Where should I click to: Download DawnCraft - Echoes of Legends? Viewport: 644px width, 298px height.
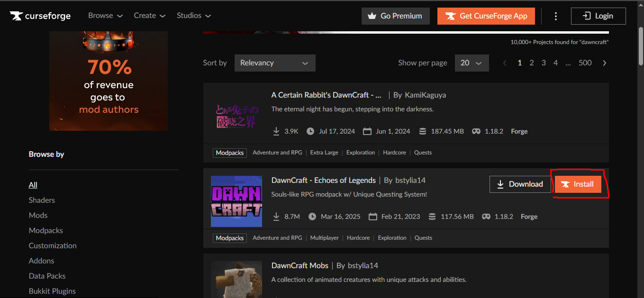(520, 184)
